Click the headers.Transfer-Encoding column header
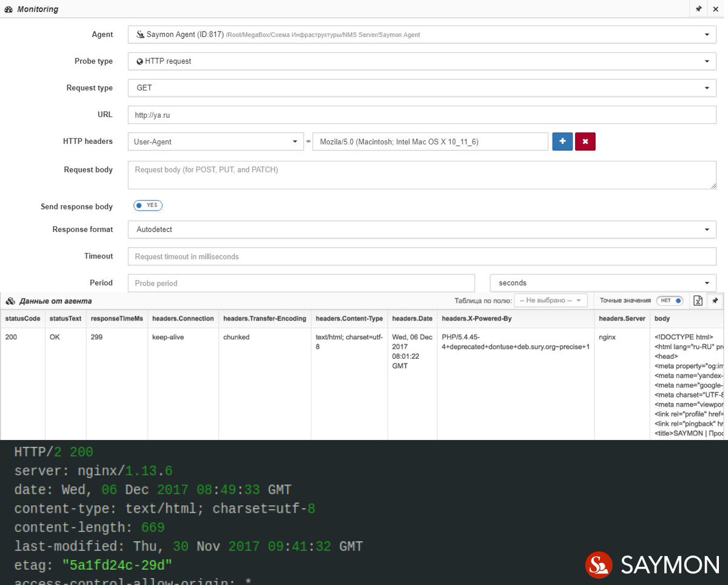 coord(265,319)
